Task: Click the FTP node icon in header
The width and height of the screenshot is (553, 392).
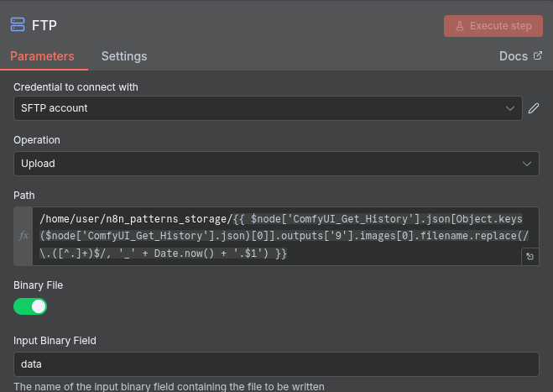Action: (x=18, y=25)
